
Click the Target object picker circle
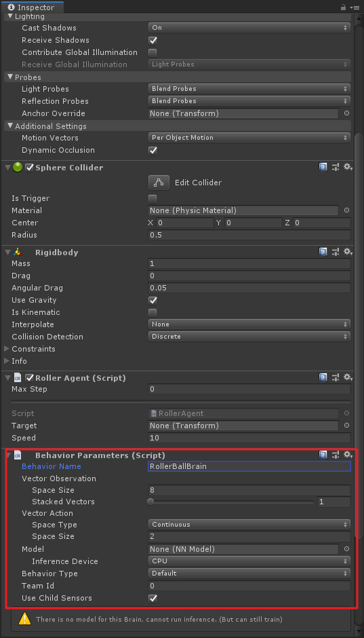click(x=346, y=426)
